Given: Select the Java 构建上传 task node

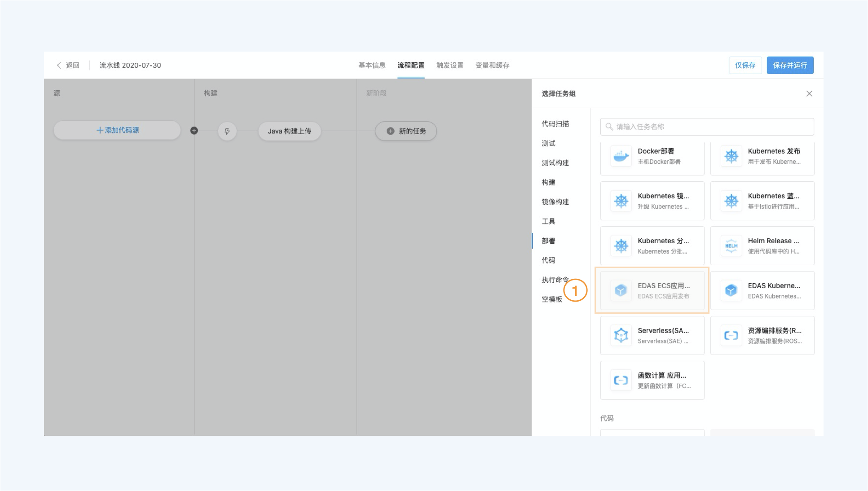Looking at the screenshot, I should 290,131.
